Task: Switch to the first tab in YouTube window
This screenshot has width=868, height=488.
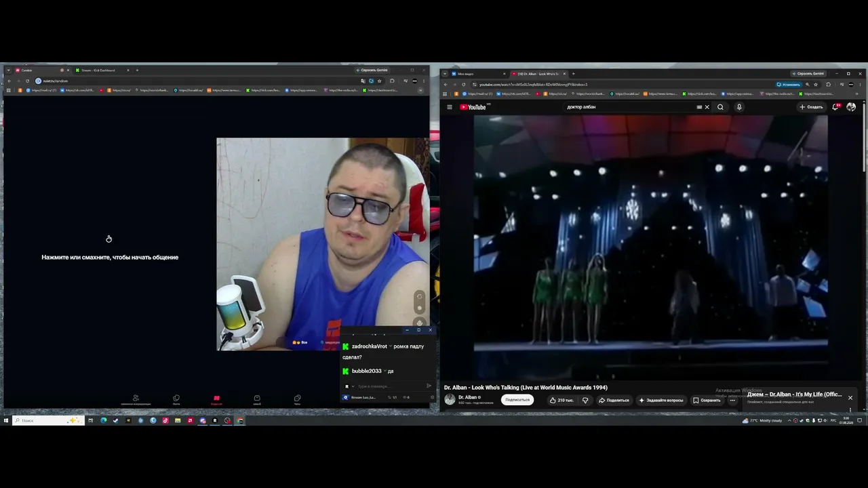Action: point(478,73)
